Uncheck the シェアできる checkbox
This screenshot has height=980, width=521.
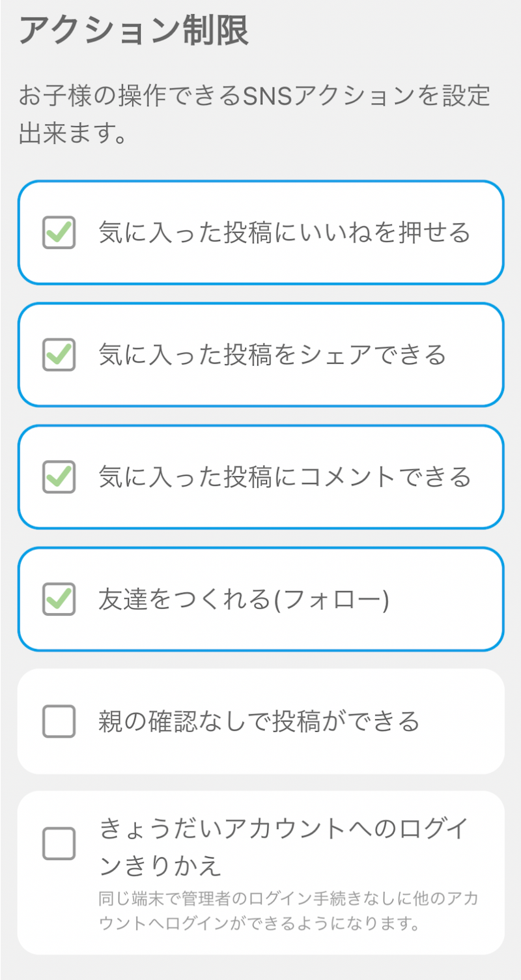pyautogui.click(x=59, y=355)
